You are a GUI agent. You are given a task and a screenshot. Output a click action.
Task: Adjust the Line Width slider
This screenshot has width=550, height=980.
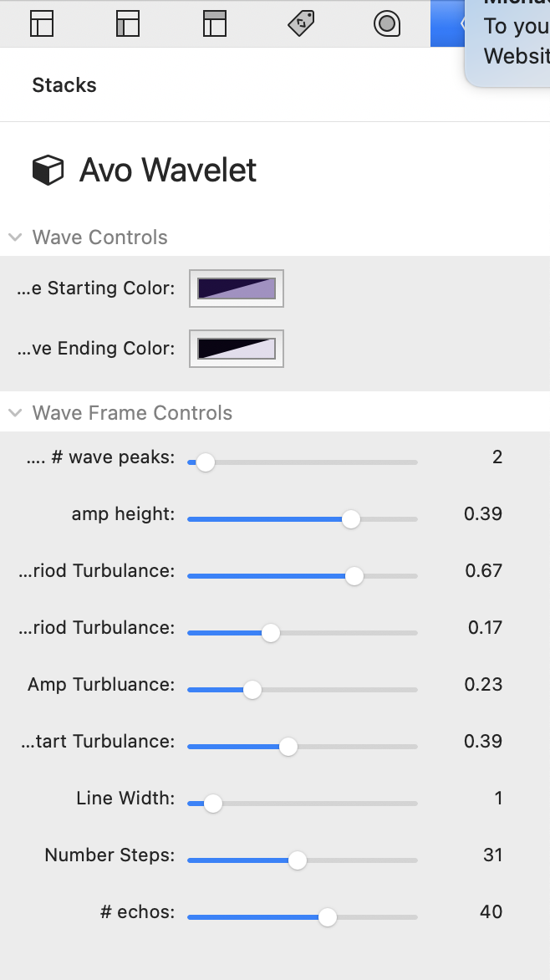211,803
